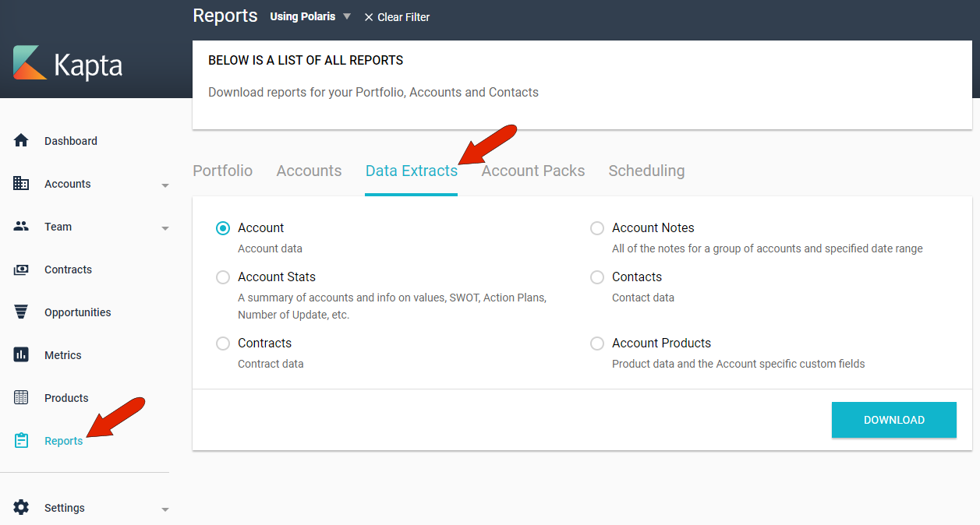This screenshot has height=525, width=980.
Task: Choose the Contacts data extract option
Action: pyautogui.click(x=597, y=277)
